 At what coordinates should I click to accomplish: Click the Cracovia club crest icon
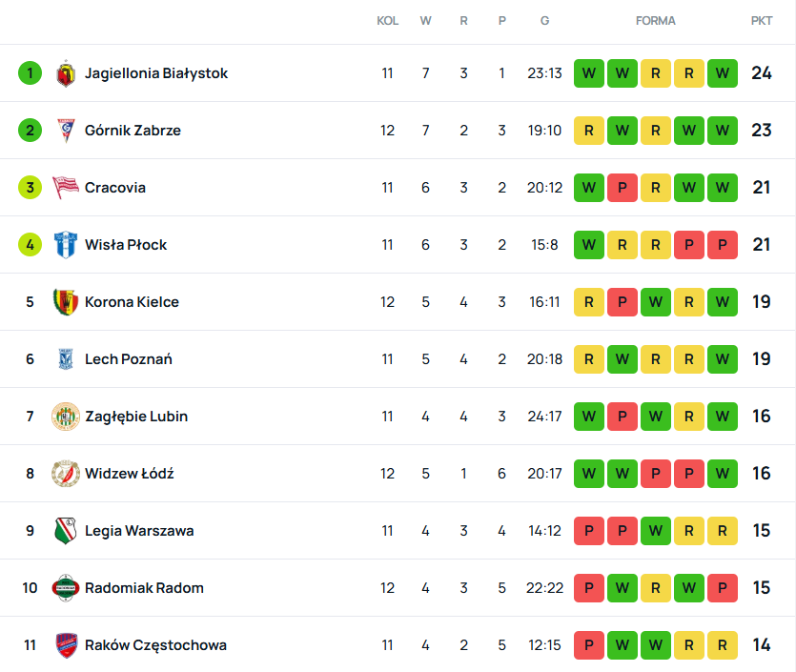(x=65, y=188)
